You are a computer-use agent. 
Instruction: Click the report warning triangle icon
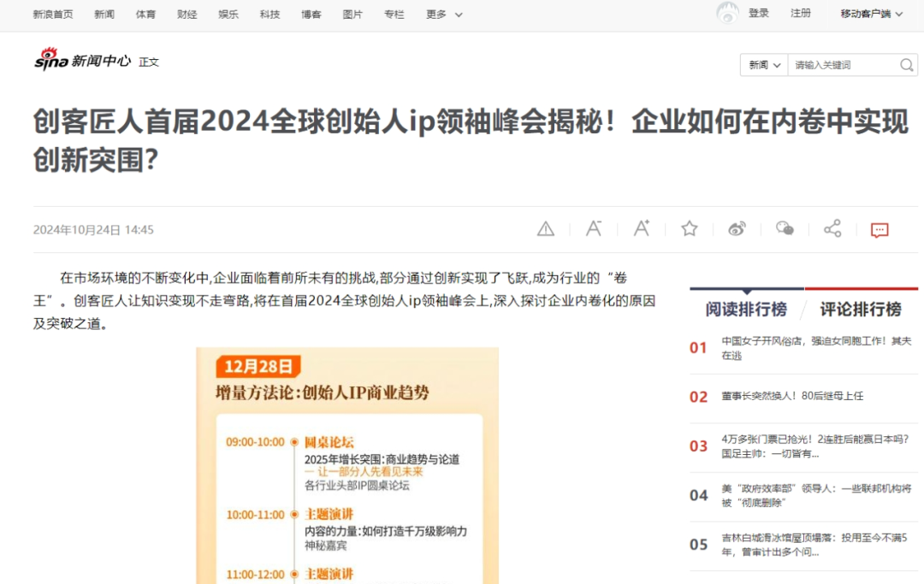[x=546, y=228]
